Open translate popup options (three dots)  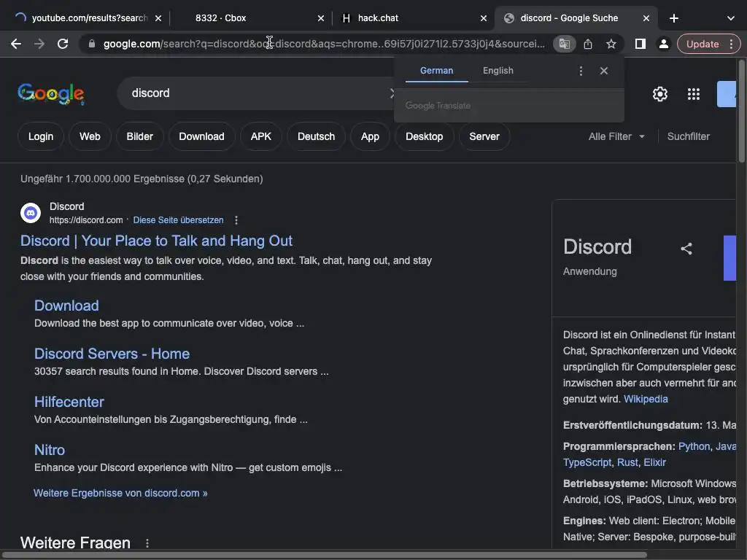(x=581, y=71)
